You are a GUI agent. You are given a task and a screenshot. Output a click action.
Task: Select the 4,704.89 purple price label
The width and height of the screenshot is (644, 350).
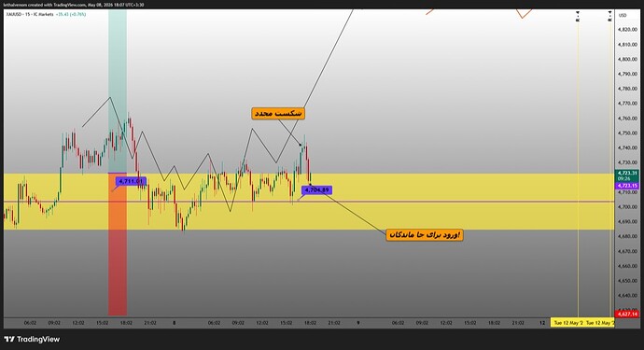point(316,190)
